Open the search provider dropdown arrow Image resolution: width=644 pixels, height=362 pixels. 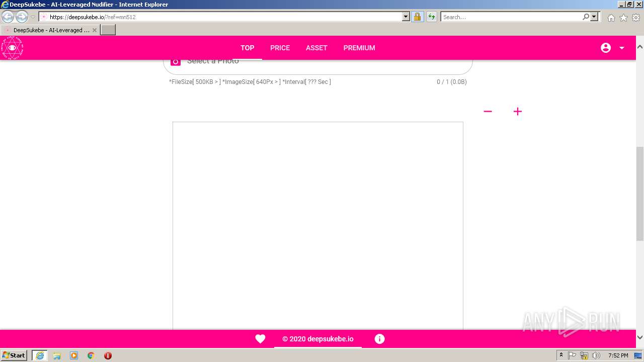coord(594,17)
